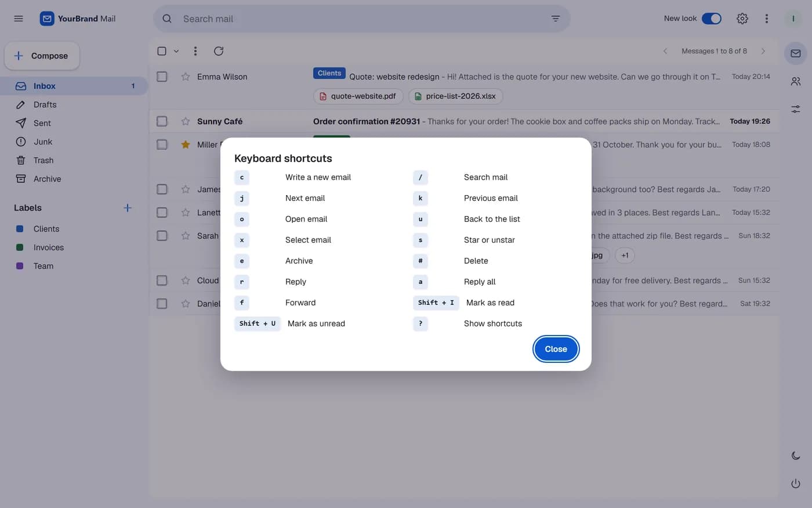Star the Emma Wilson email

(186, 77)
